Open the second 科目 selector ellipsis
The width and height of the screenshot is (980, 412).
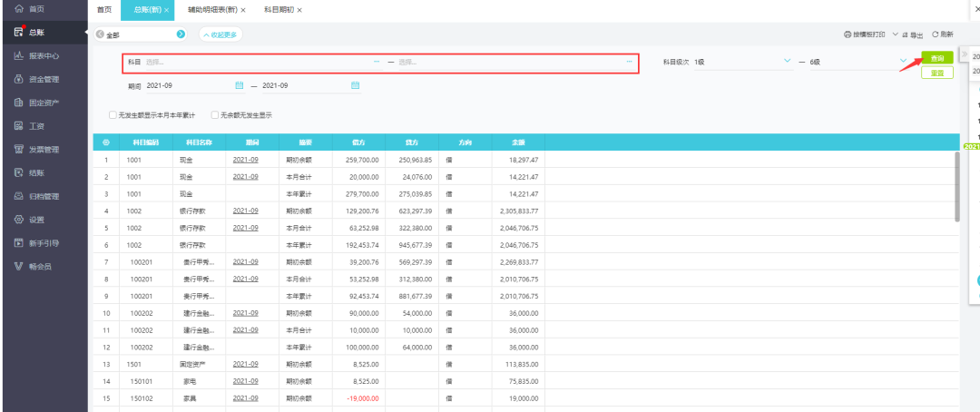[630, 62]
